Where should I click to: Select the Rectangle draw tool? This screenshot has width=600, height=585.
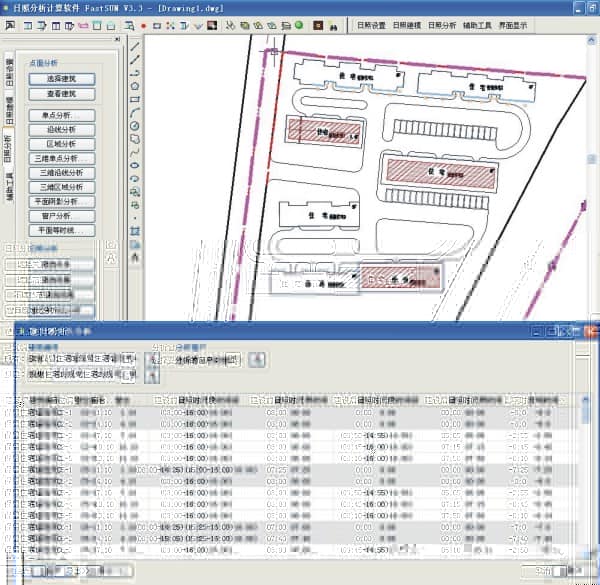tap(135, 99)
